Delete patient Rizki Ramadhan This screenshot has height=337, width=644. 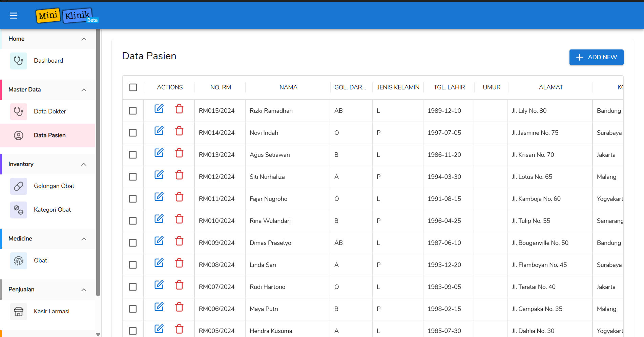(179, 109)
